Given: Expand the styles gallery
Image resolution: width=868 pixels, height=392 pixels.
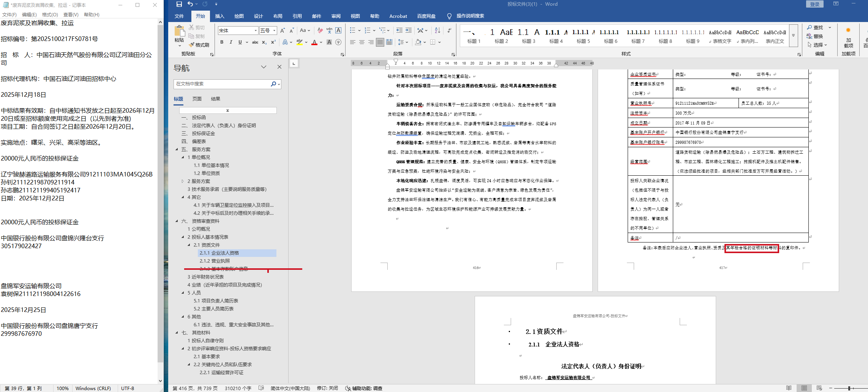Looking at the screenshot, I should pos(793,35).
